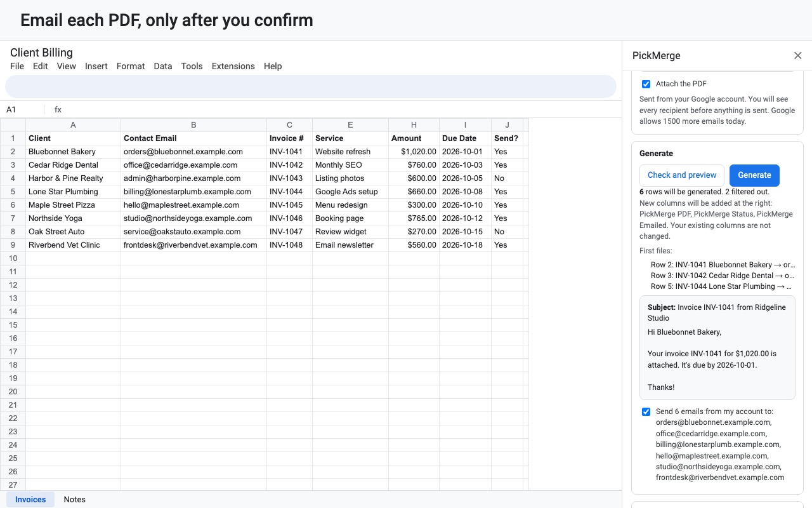Open the Insert menu

[96, 66]
